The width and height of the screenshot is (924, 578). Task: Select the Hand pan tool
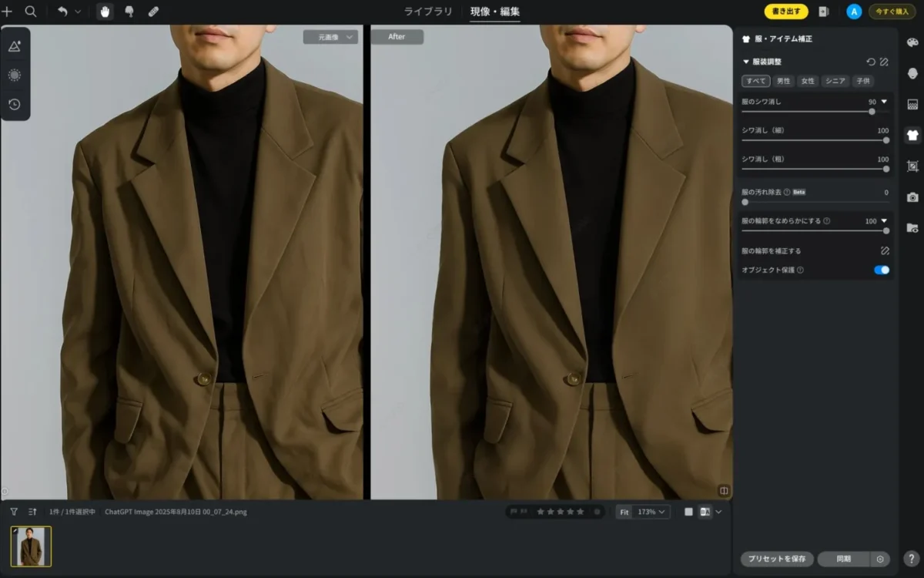[x=105, y=12]
